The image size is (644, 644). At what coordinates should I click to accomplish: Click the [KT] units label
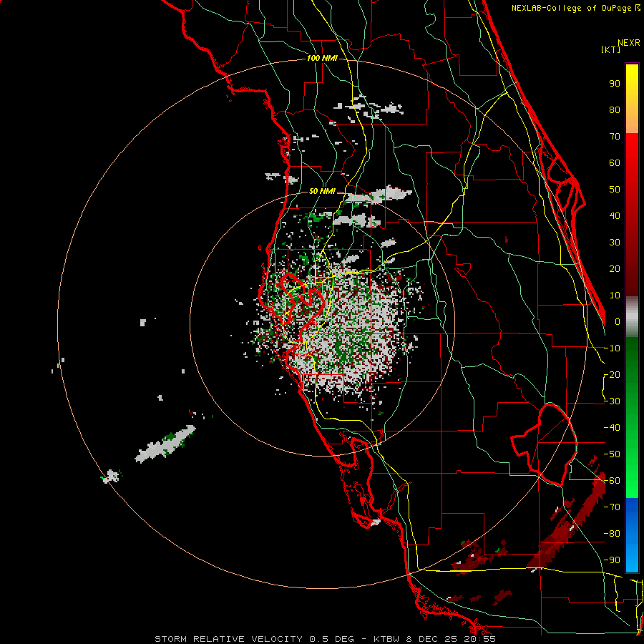(610, 49)
